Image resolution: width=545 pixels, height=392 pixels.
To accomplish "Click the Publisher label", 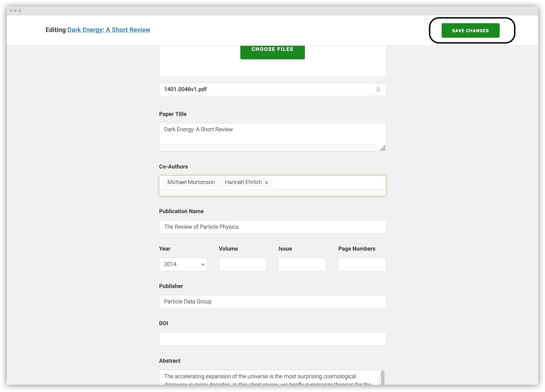I will [171, 286].
